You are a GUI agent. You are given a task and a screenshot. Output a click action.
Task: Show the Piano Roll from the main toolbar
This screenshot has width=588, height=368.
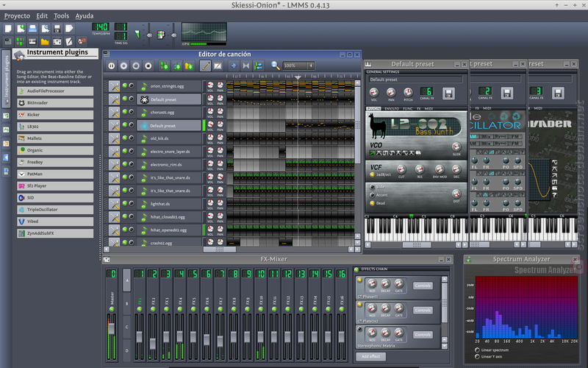click(x=32, y=41)
